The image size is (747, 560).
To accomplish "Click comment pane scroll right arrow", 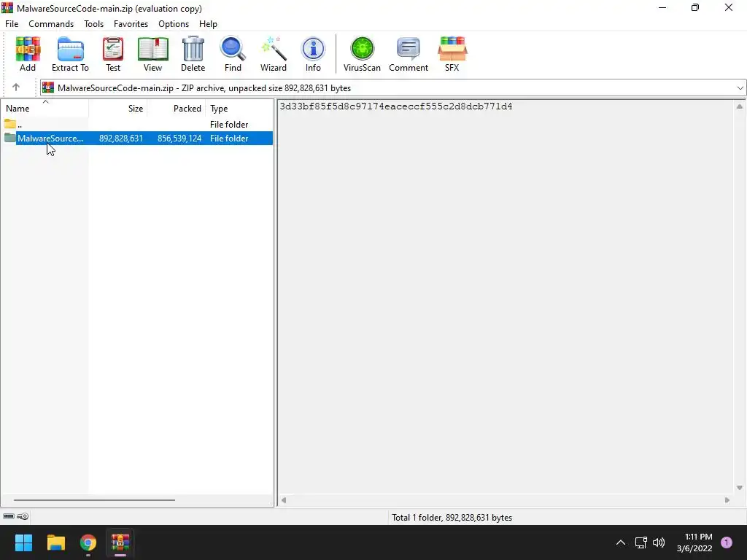I will pos(727,500).
